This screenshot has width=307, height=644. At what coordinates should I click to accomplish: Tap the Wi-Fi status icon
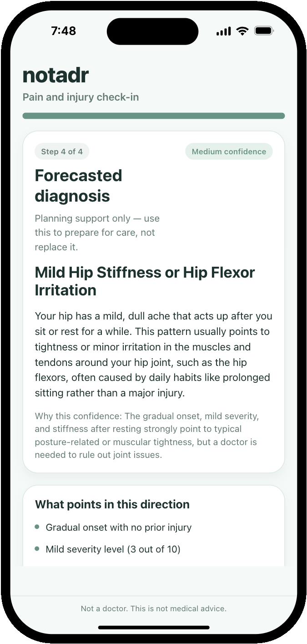pyautogui.click(x=242, y=30)
